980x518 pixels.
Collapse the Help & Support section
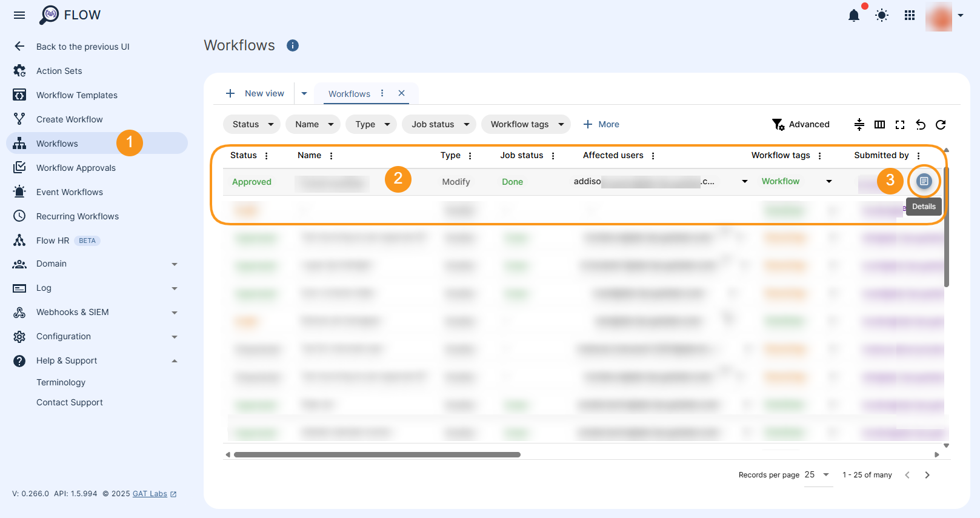tap(97, 360)
